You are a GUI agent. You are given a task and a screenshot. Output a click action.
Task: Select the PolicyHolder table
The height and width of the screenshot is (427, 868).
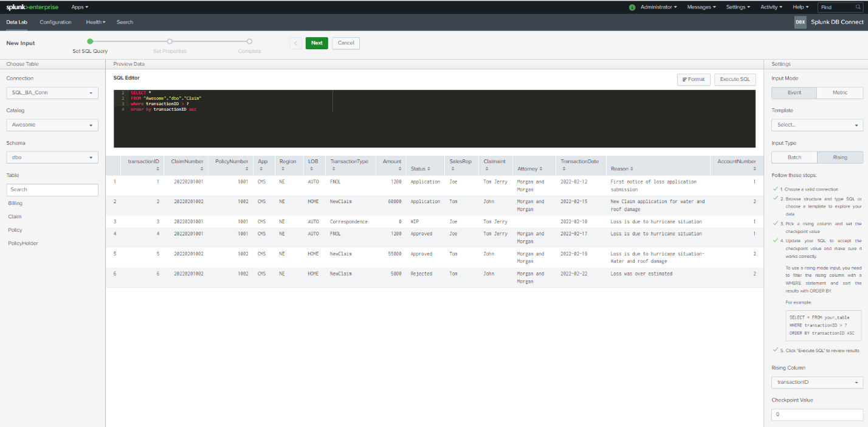point(22,243)
